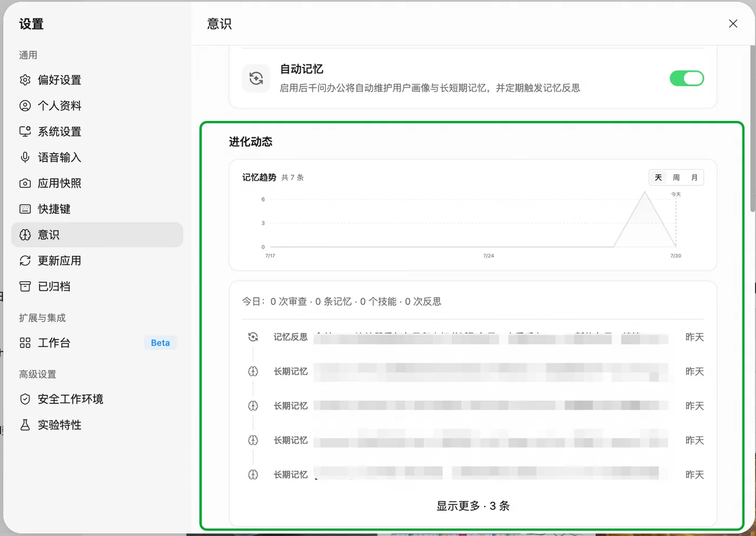Click the 高级设置 section header

pos(38,374)
